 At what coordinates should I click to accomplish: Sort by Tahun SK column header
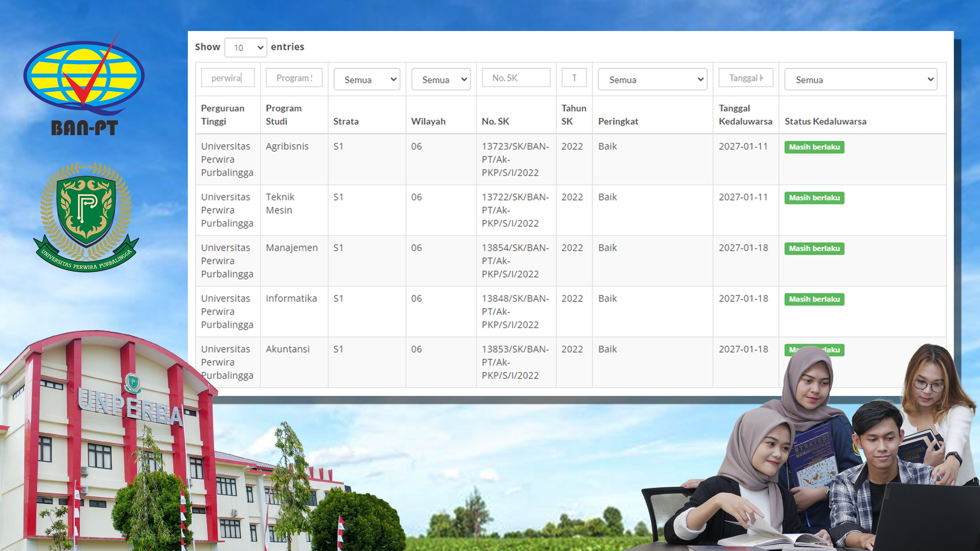(x=574, y=115)
